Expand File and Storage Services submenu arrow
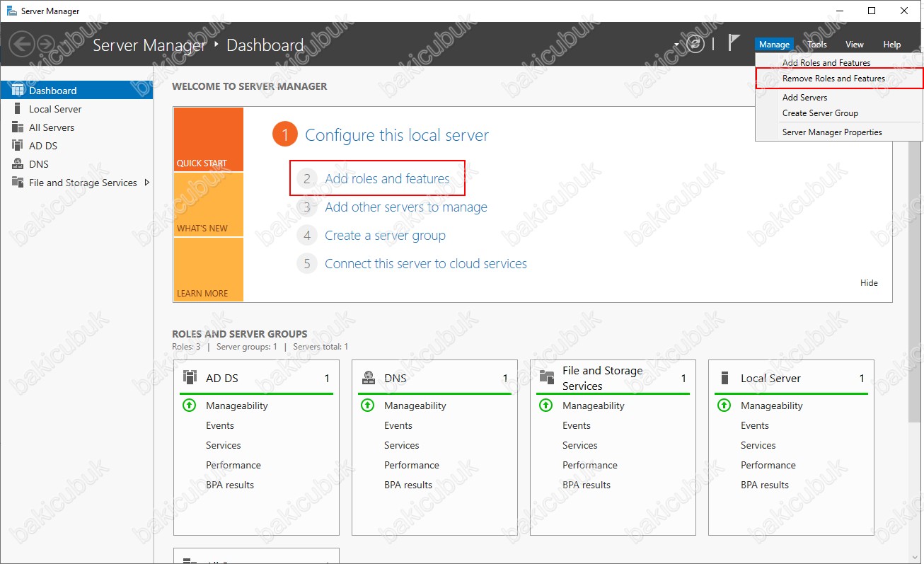Screen dimensions: 924x564 pos(146,183)
